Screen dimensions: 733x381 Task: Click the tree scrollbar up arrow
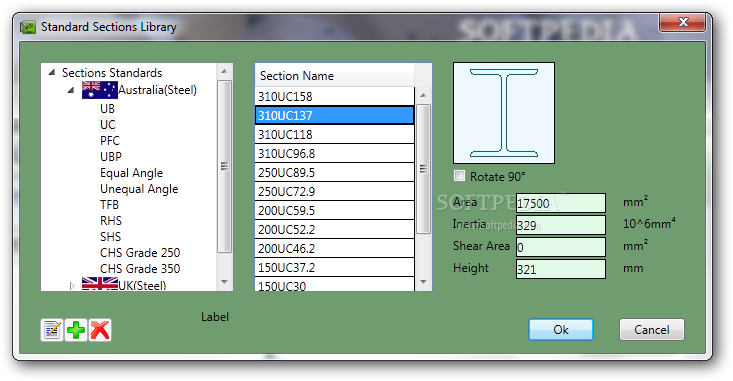(224, 71)
